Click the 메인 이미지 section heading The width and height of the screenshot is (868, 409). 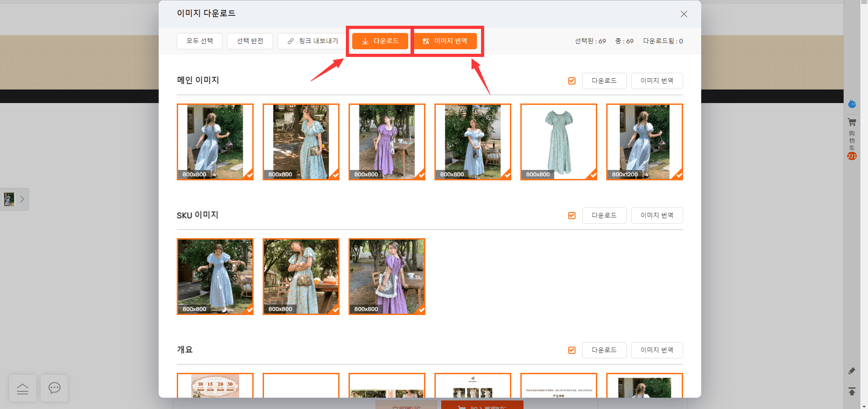(x=198, y=80)
